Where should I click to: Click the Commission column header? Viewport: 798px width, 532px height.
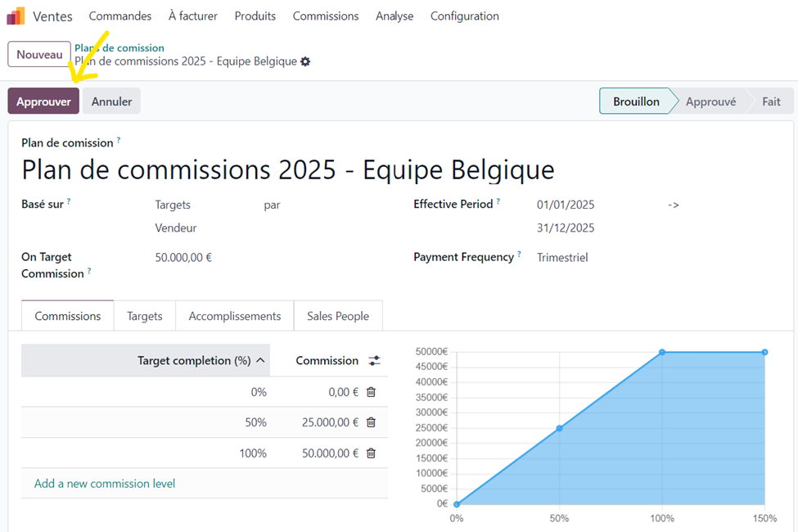click(327, 360)
